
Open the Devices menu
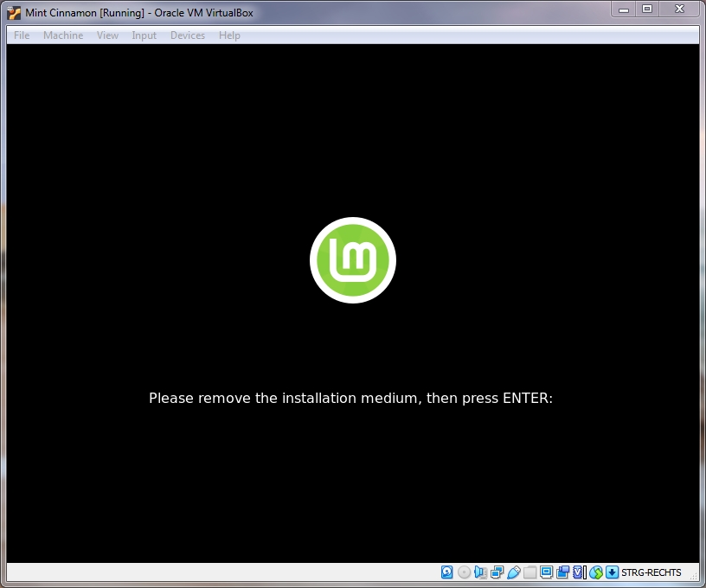188,35
